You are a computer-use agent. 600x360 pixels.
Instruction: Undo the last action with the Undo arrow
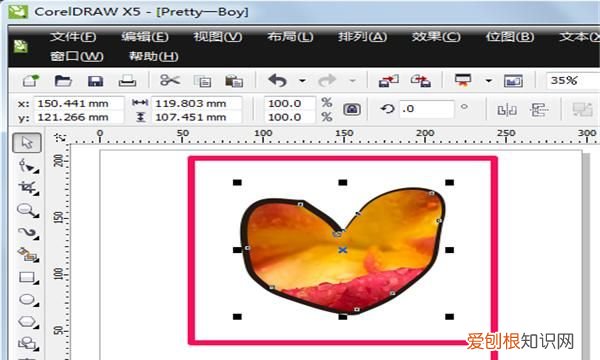tap(278, 81)
